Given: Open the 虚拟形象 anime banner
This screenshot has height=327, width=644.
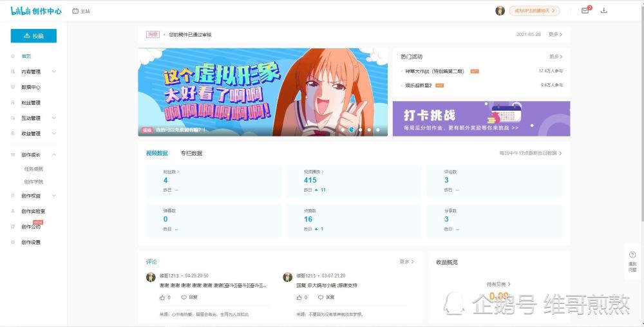Looking at the screenshot, I should [x=263, y=92].
